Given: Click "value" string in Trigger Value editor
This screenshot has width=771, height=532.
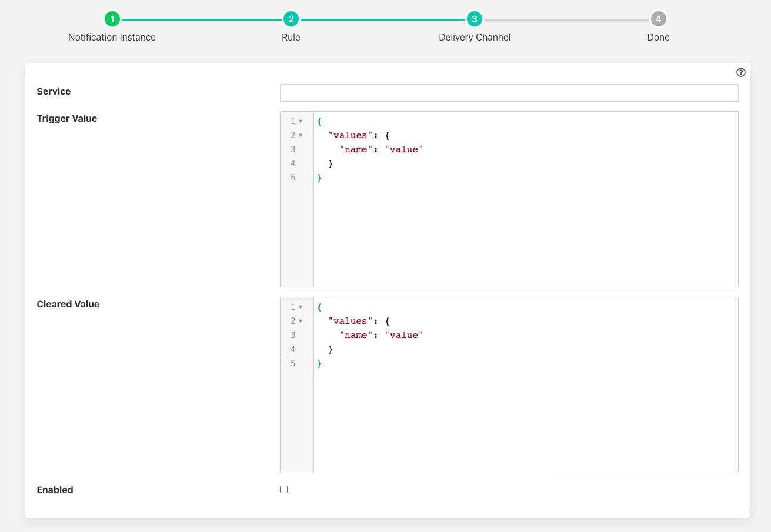Looking at the screenshot, I should [404, 149].
